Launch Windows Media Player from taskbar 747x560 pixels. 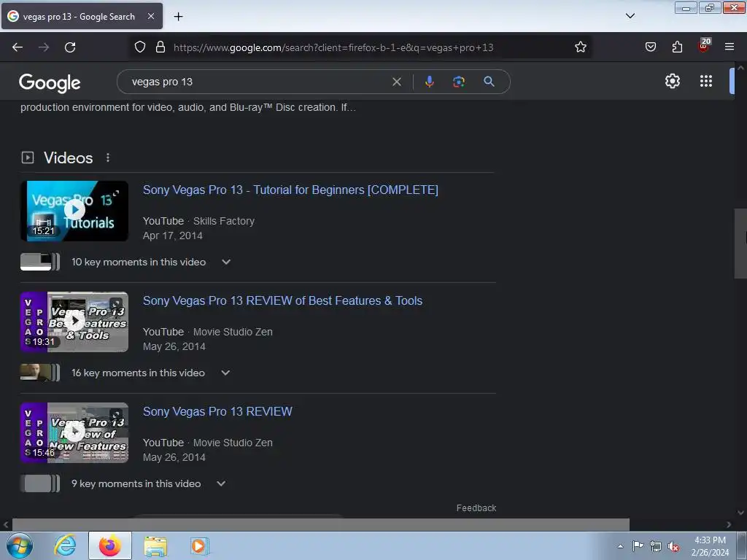pyautogui.click(x=198, y=545)
